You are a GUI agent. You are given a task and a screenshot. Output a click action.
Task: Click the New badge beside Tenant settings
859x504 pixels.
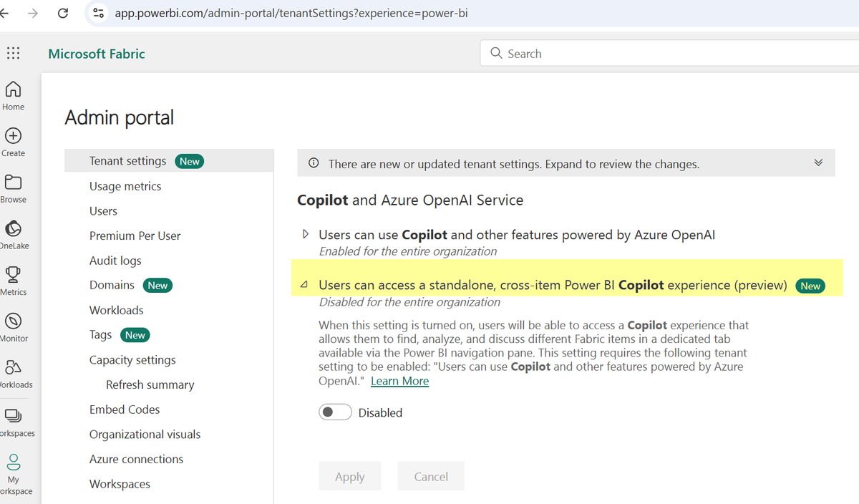(190, 161)
